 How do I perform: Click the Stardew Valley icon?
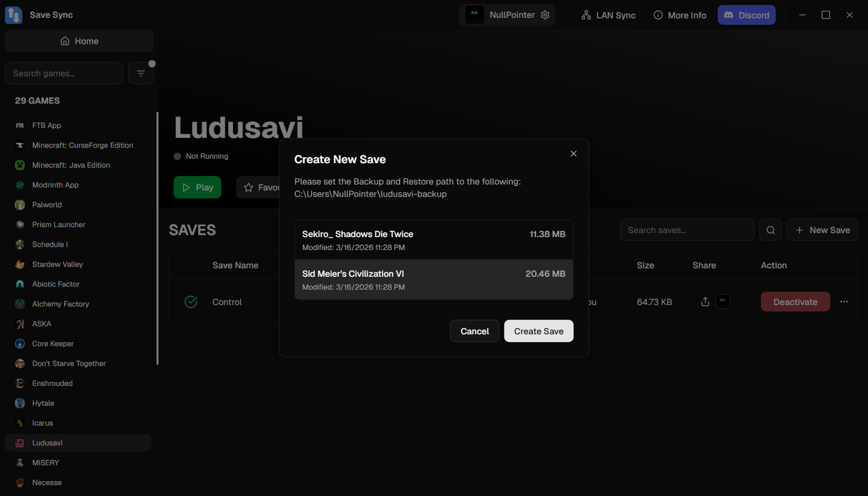tap(20, 264)
